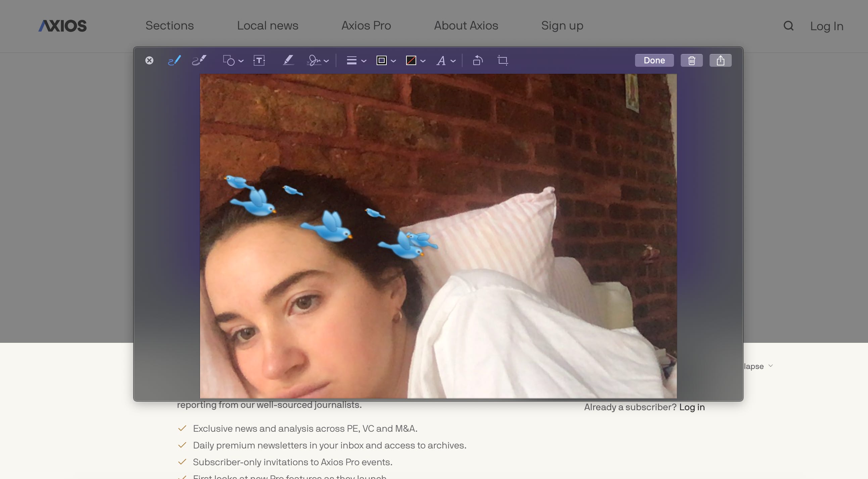
Task: Go to Axios Pro tab
Action: (366, 25)
